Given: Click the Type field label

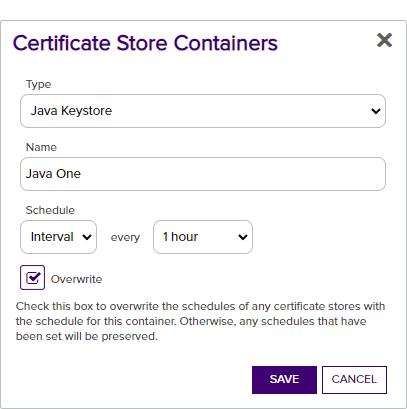Looking at the screenshot, I should (39, 84).
